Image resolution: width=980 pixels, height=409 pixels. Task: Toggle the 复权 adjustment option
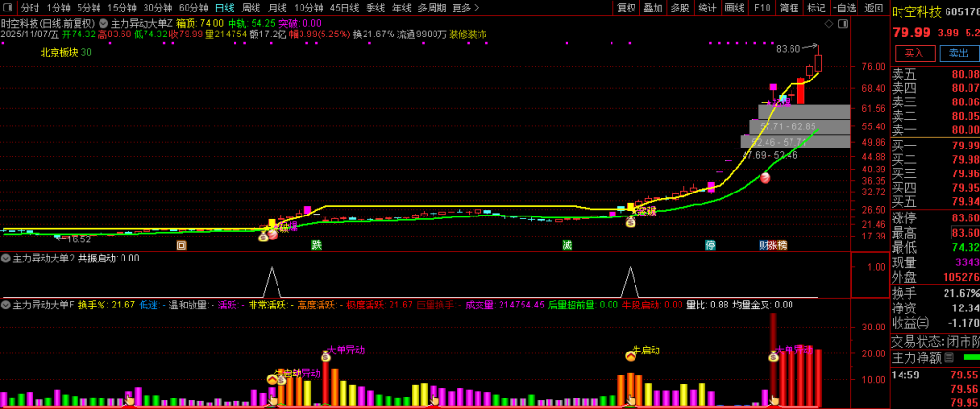(626, 8)
